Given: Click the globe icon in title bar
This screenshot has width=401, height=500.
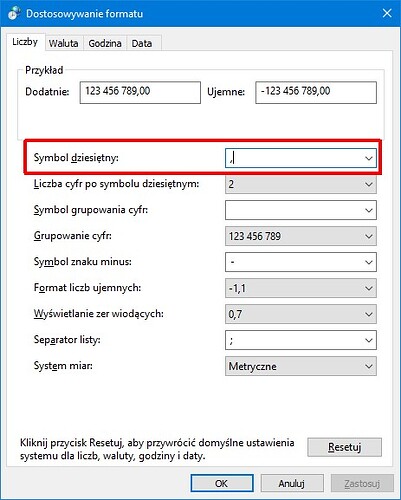Looking at the screenshot, I should [14, 14].
